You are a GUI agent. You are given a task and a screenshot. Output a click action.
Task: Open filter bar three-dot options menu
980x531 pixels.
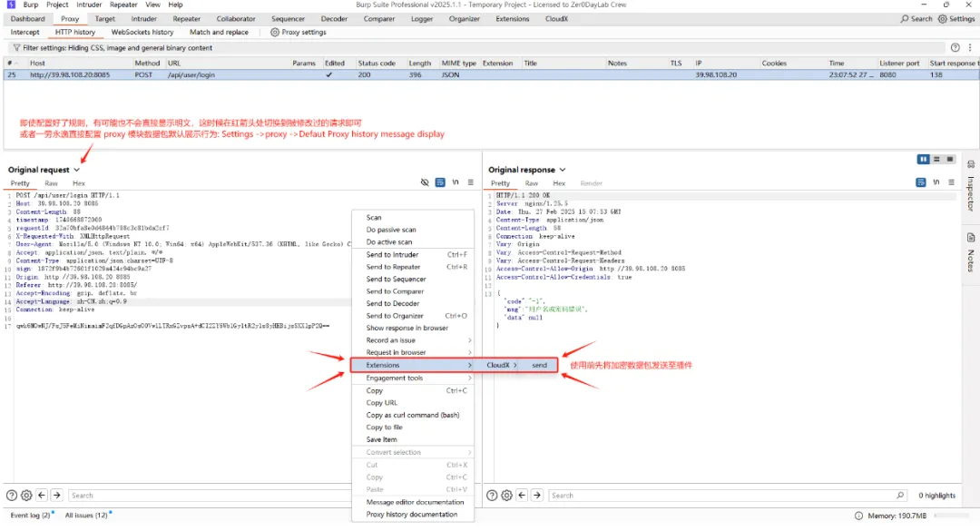[x=970, y=47]
